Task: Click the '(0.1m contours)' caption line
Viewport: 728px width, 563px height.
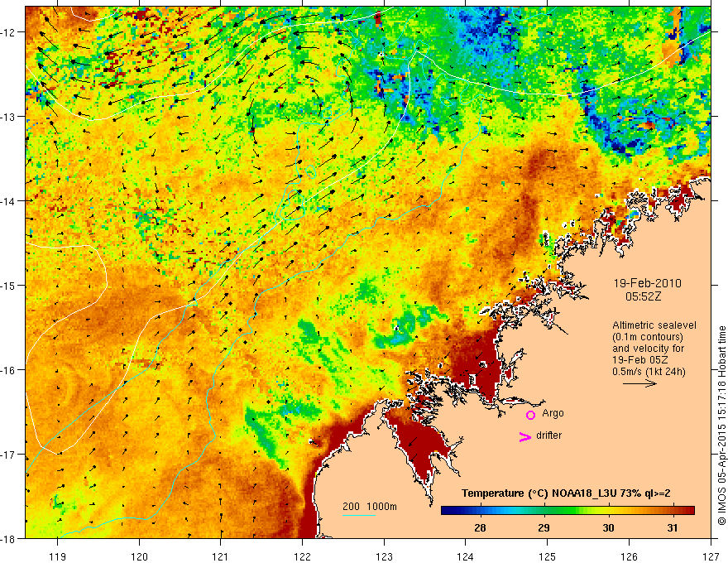Action: (648, 337)
